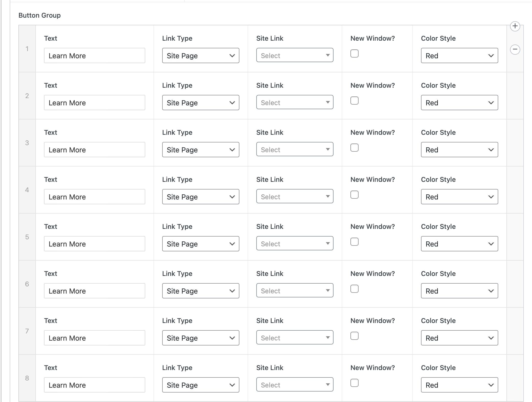This screenshot has height=402, width=532.
Task: Grab the row 7 number handle
Action: coord(27,331)
